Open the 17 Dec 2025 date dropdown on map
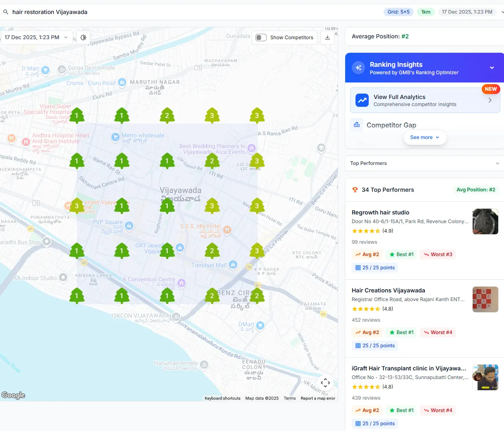This screenshot has width=504, height=431. pos(36,38)
